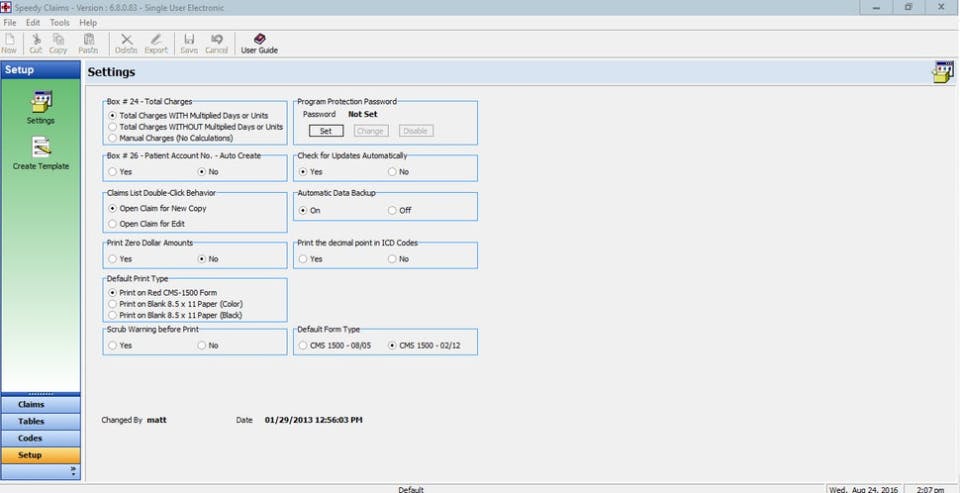Open the File menu
960x493 pixels.
[x=10, y=23]
